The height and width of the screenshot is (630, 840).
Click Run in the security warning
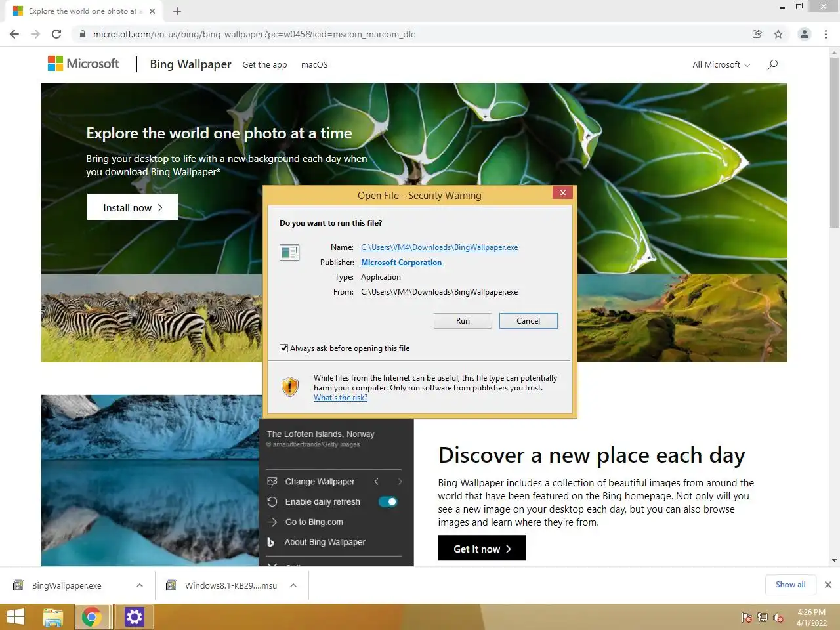click(x=463, y=321)
